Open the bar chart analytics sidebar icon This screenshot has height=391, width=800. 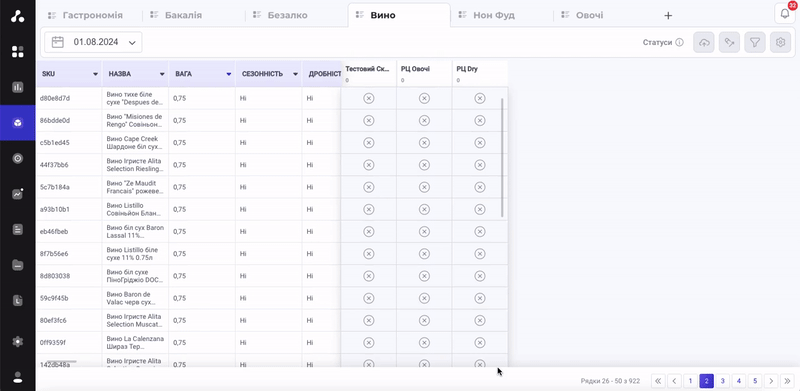17,87
